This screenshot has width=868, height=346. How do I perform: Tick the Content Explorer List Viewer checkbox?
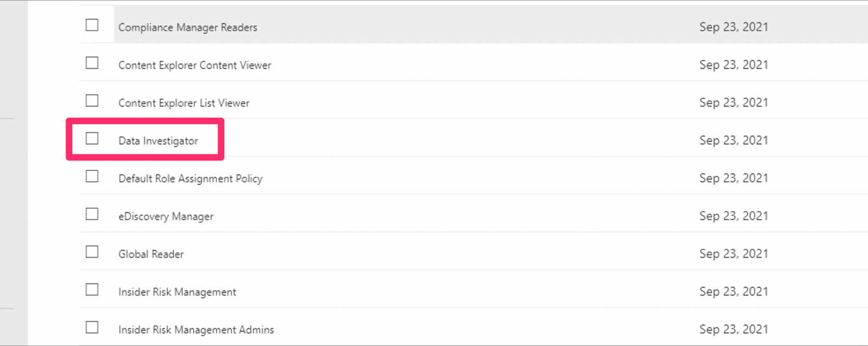pos(92,101)
